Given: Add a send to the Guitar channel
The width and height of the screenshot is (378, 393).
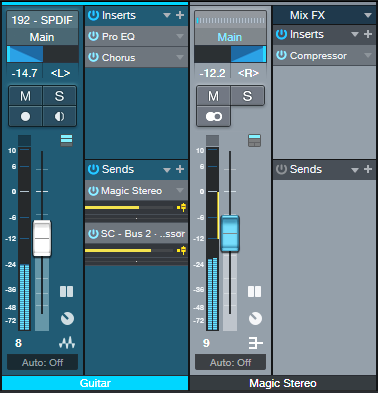Looking at the screenshot, I should 180,169.
